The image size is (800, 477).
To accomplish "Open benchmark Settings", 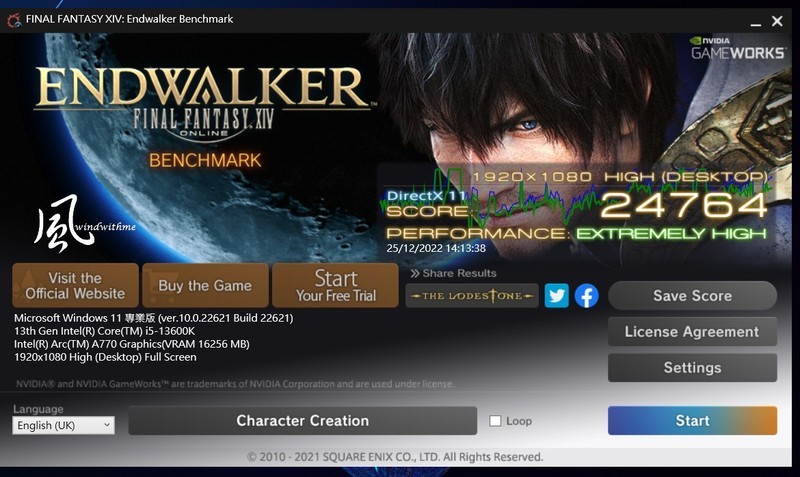I will click(x=692, y=367).
